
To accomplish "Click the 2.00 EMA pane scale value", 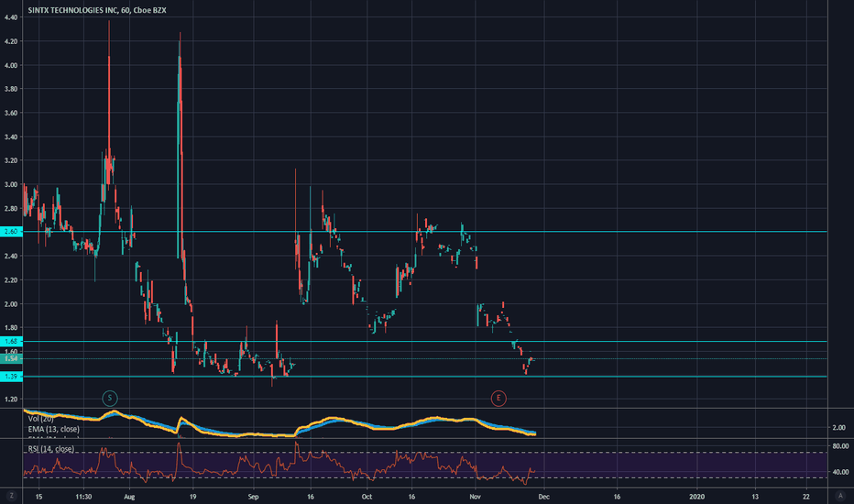I will [x=838, y=428].
